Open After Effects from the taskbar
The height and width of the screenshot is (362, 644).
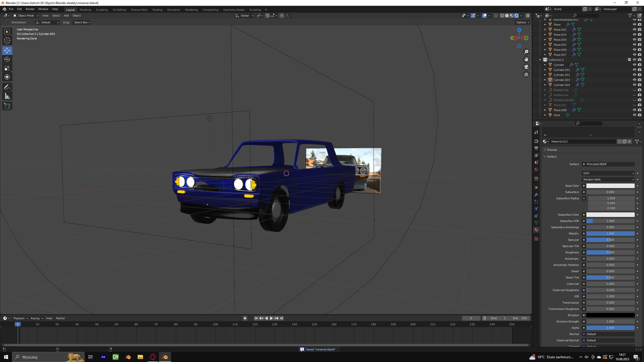coord(103,357)
